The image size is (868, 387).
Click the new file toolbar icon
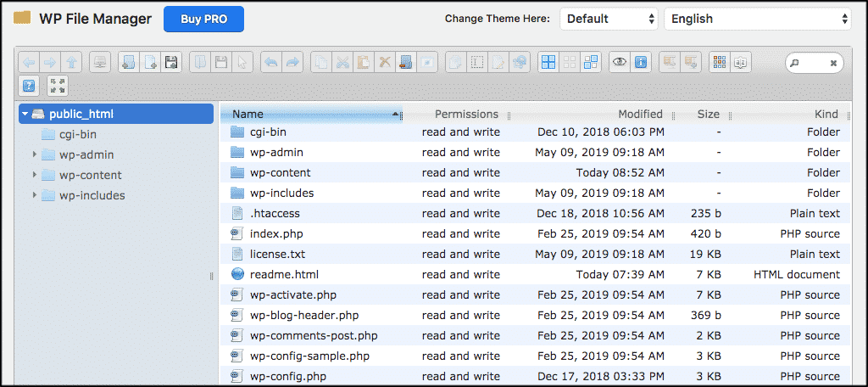click(150, 62)
